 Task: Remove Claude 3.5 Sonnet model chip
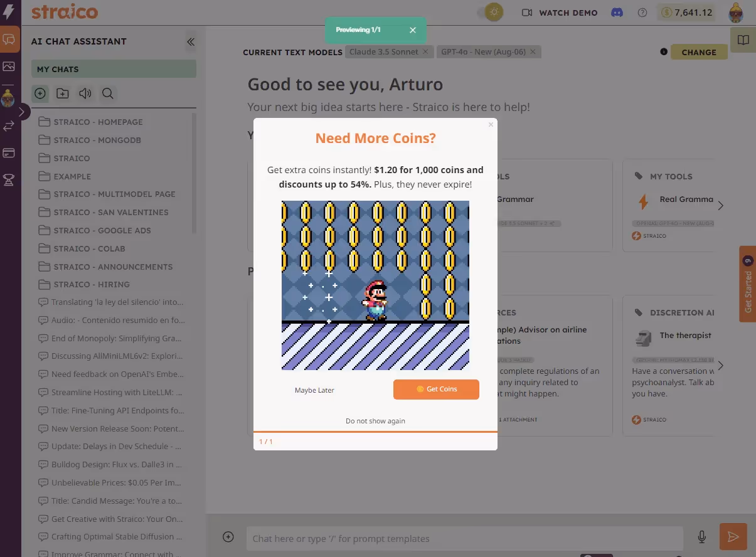pos(425,51)
